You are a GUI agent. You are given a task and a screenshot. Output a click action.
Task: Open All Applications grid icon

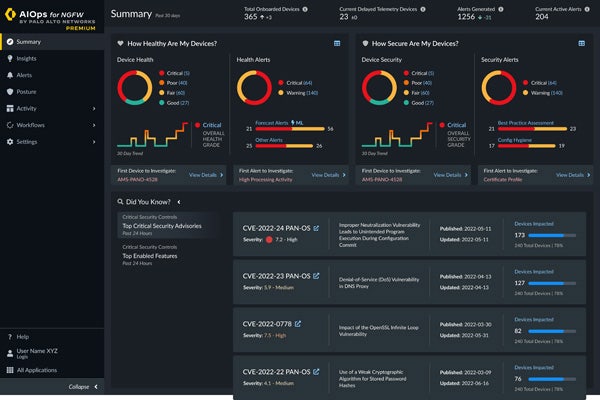point(9,370)
